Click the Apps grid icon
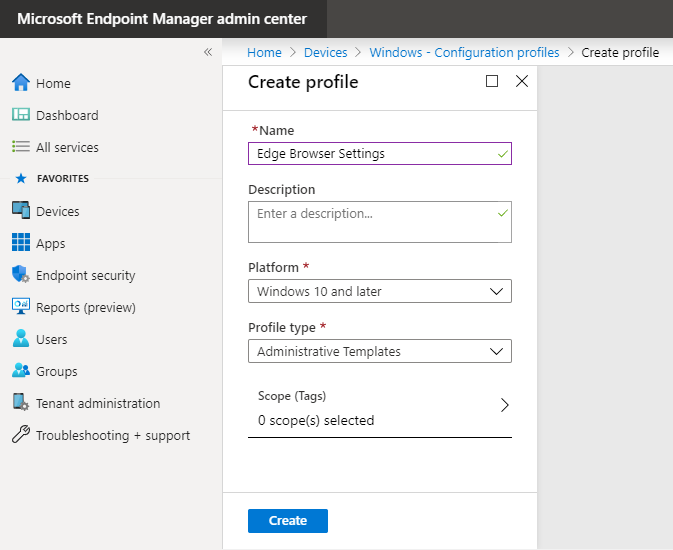 [21, 242]
